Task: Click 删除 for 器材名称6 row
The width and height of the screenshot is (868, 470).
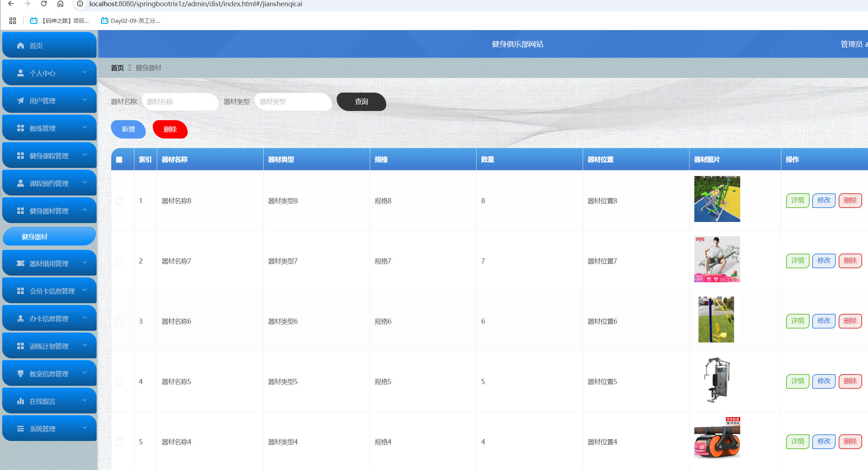Action: point(850,321)
